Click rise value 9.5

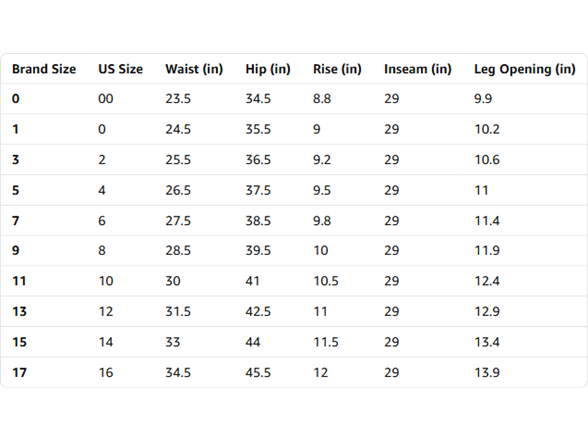pyautogui.click(x=322, y=190)
